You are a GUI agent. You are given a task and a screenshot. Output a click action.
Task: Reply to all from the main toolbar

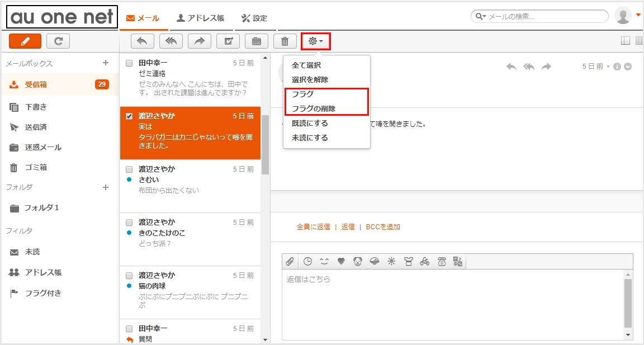(x=171, y=41)
